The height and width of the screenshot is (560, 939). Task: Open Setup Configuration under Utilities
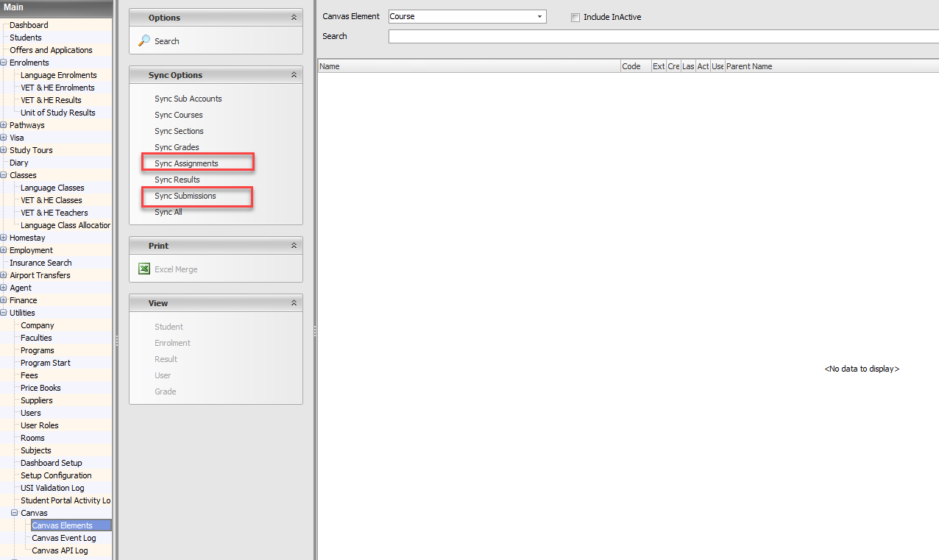(x=56, y=475)
